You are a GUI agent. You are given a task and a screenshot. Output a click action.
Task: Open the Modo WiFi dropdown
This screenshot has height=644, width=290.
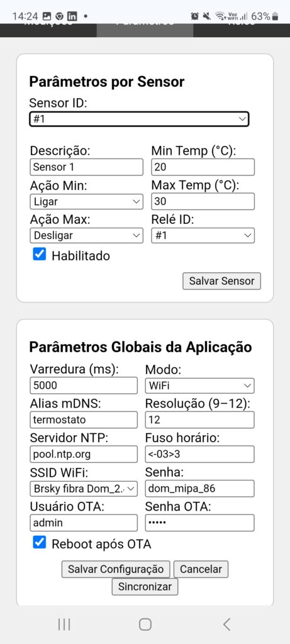199,386
